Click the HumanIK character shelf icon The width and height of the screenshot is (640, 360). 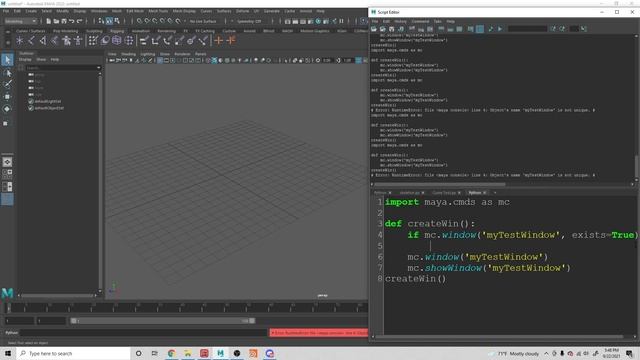(x=78, y=40)
